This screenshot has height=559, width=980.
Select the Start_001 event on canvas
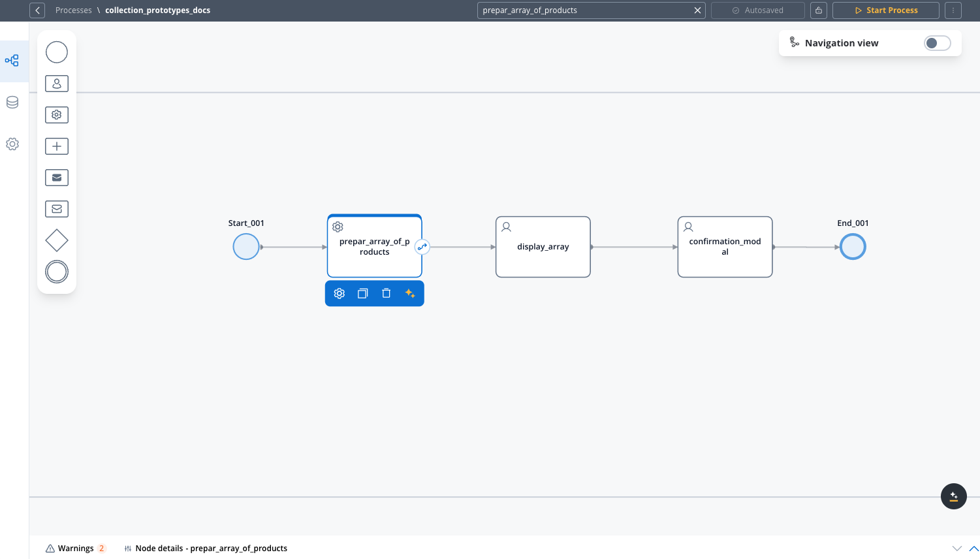(246, 247)
